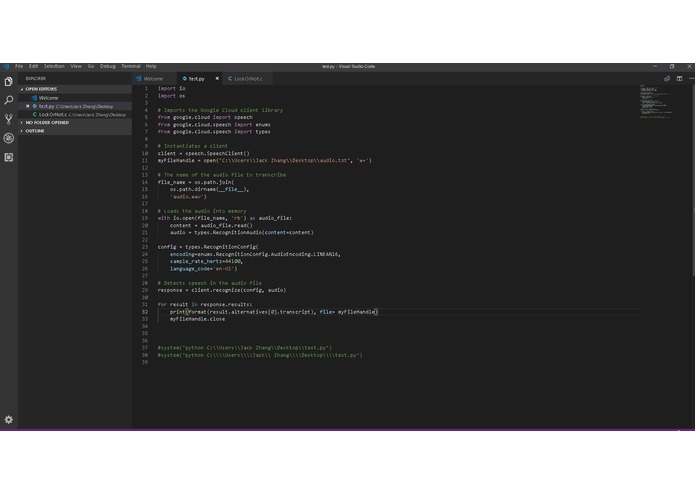Viewport: 695px width, 494px height.
Task: Open the More Actions ellipsis in editor
Action: 691,78
